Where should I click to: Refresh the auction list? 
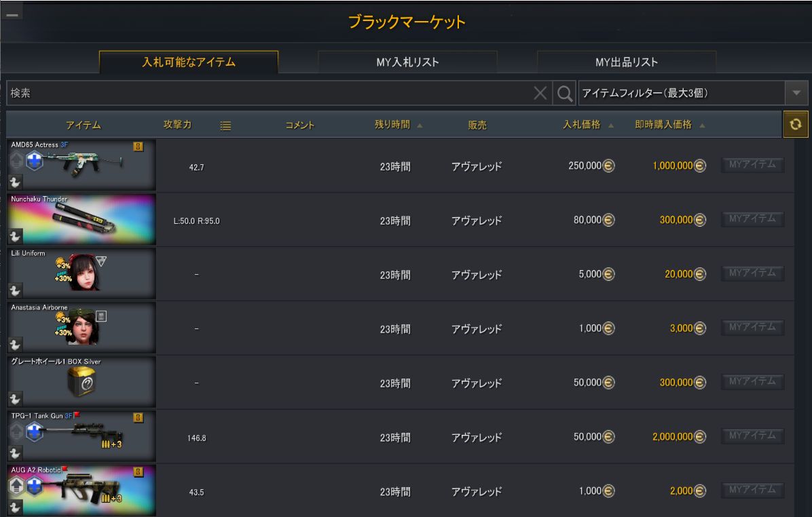pyautogui.click(x=796, y=124)
